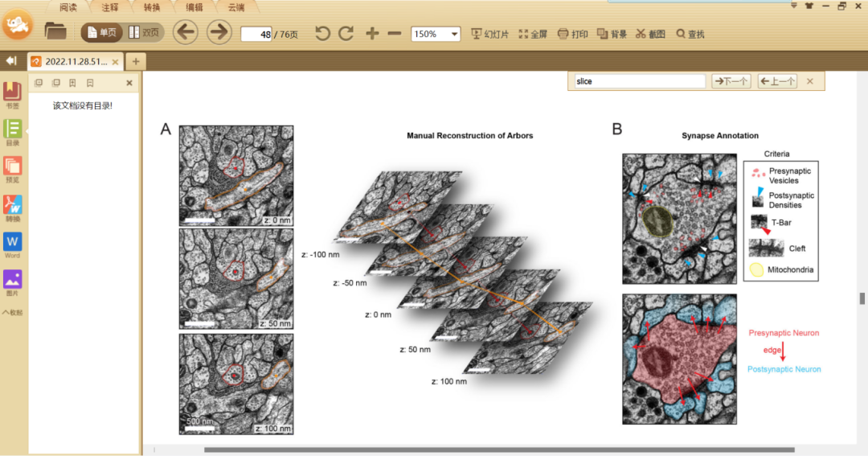This screenshot has width=868, height=456.
Task: Click the fourth outline panel toolbar icon
Action: point(90,83)
